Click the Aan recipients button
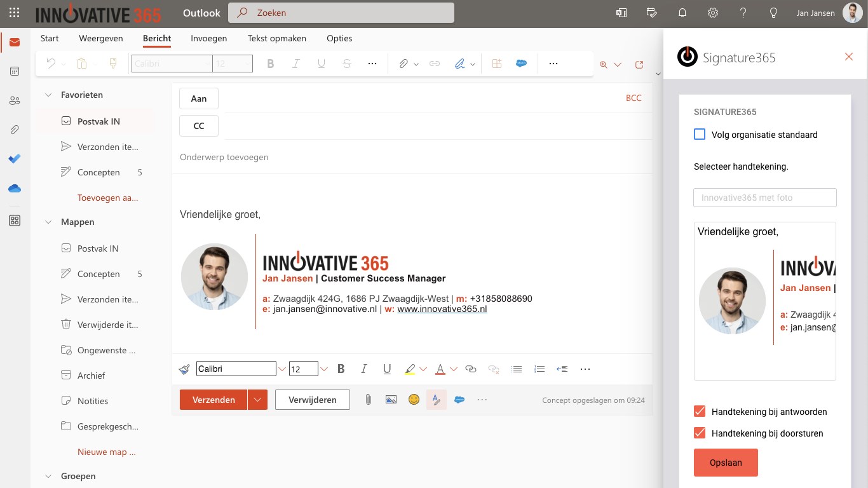The image size is (868, 488). pos(199,98)
